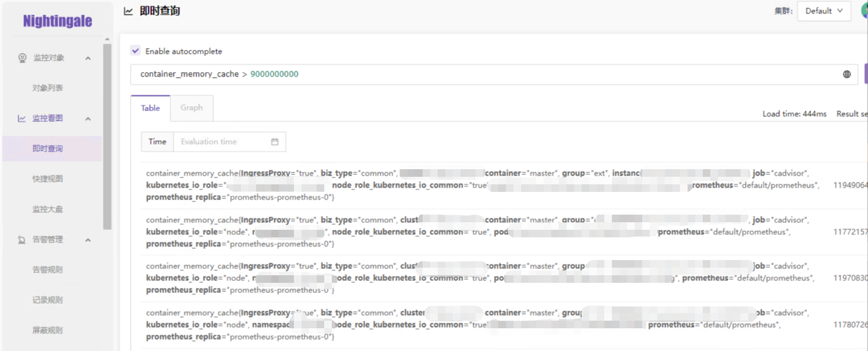The image size is (868, 351).
Task: Click the Evaluation time input field
Action: pos(230,142)
